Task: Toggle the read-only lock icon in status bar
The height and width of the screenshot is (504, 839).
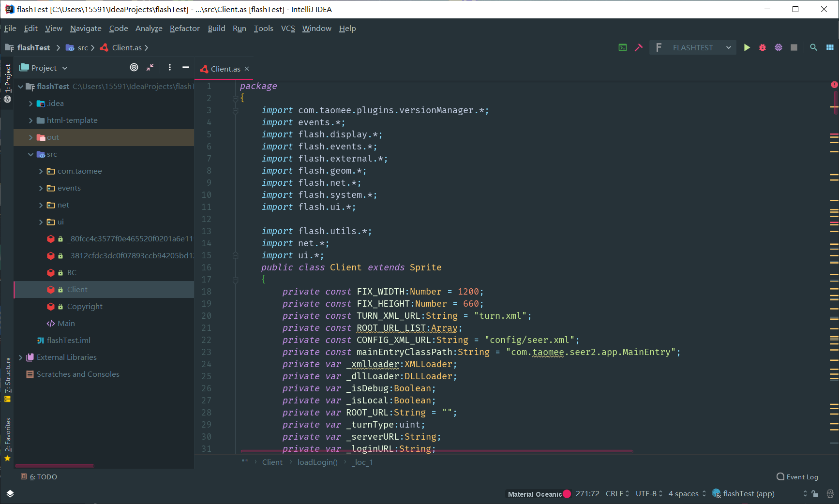Action: point(815,494)
